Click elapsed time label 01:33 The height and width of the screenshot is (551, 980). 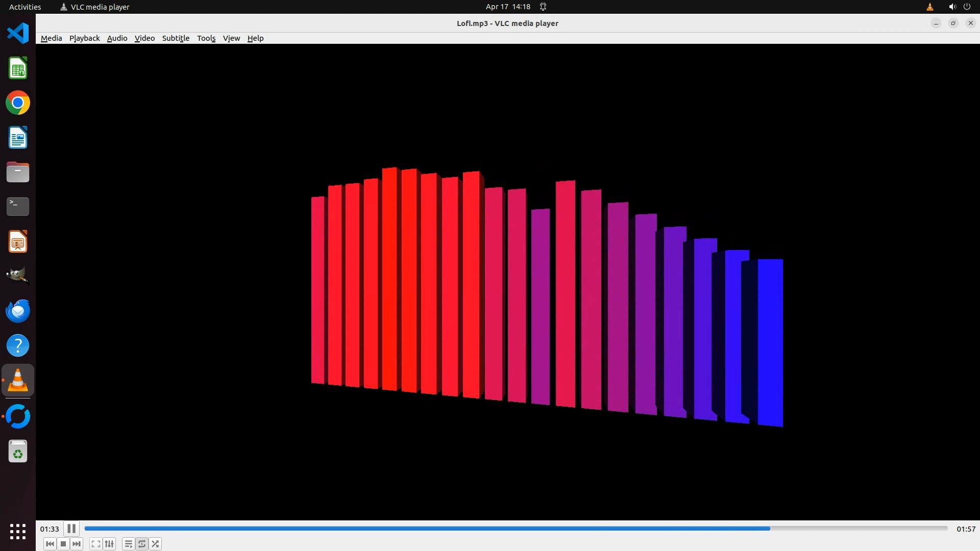[50, 529]
